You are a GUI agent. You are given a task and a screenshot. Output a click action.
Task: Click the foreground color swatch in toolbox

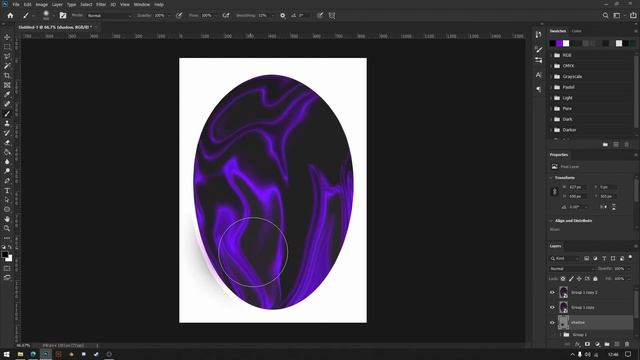[5, 255]
